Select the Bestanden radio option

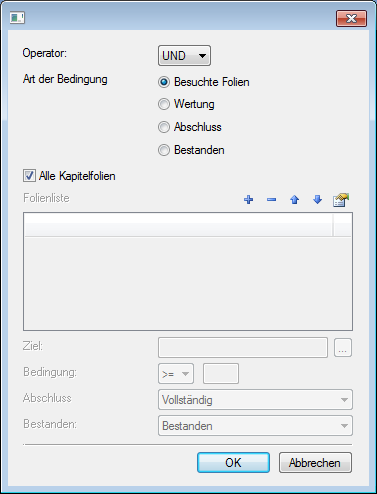click(x=164, y=150)
